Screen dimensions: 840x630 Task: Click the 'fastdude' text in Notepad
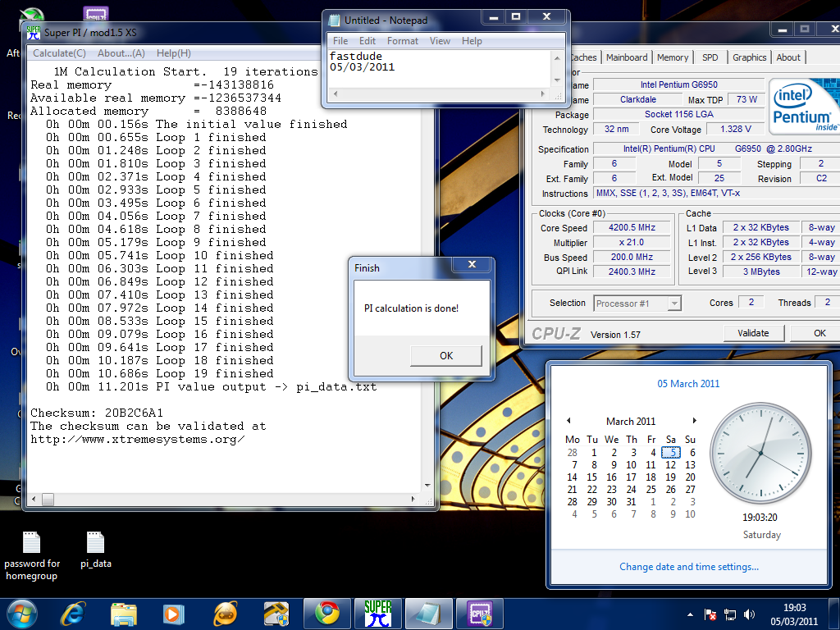(x=356, y=57)
